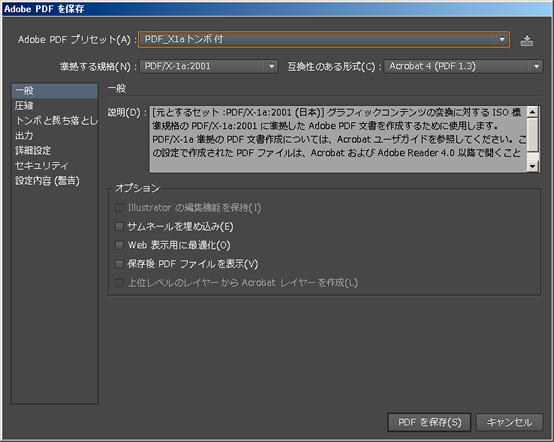Click the PDF を保存 button
The height and width of the screenshot is (442, 554).
click(x=429, y=422)
